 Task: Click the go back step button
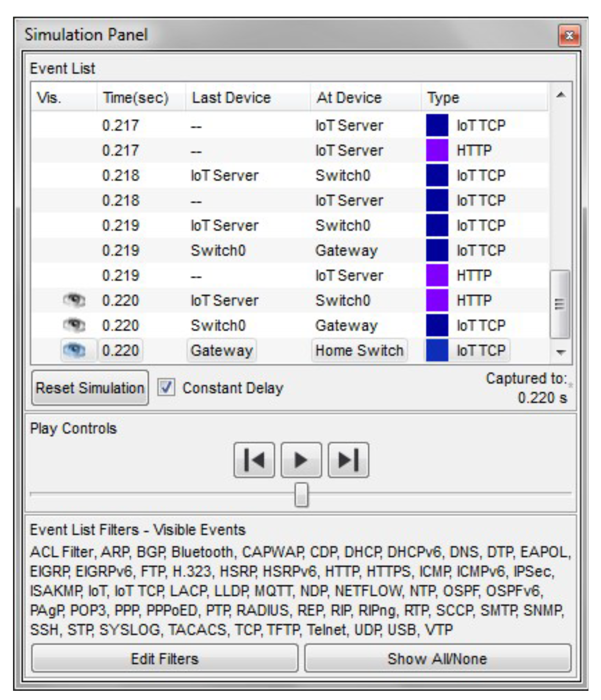(254, 460)
